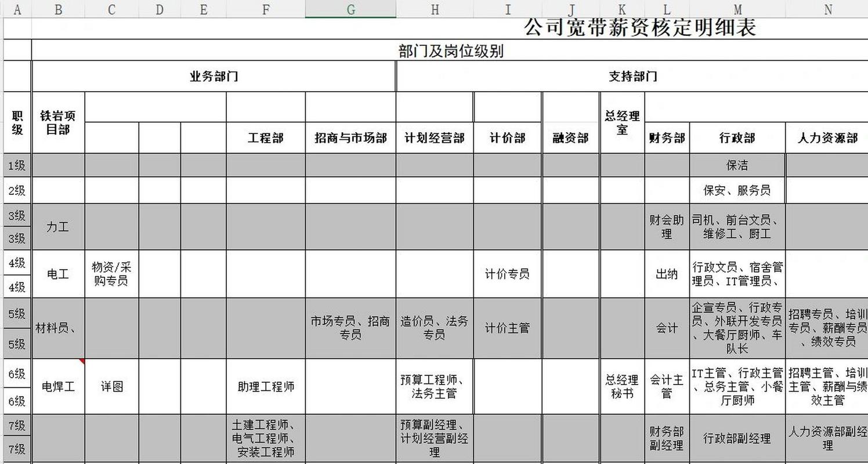Select the 融资部 header cell
The width and height of the screenshot is (868, 464).
tap(571, 138)
